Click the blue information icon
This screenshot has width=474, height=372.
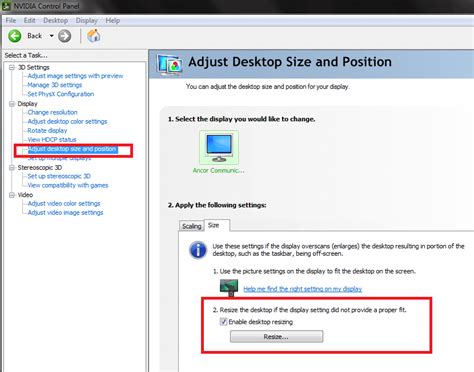(198, 250)
